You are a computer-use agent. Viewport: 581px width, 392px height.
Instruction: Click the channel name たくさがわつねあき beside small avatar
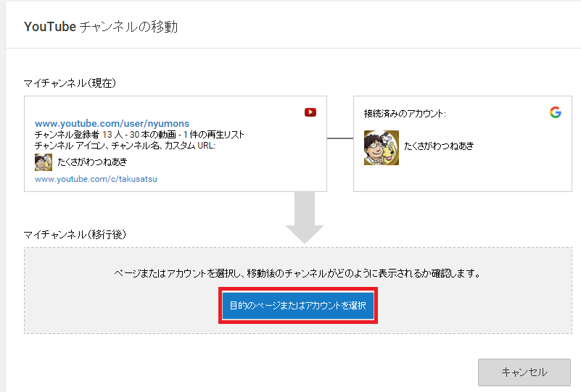click(x=92, y=162)
